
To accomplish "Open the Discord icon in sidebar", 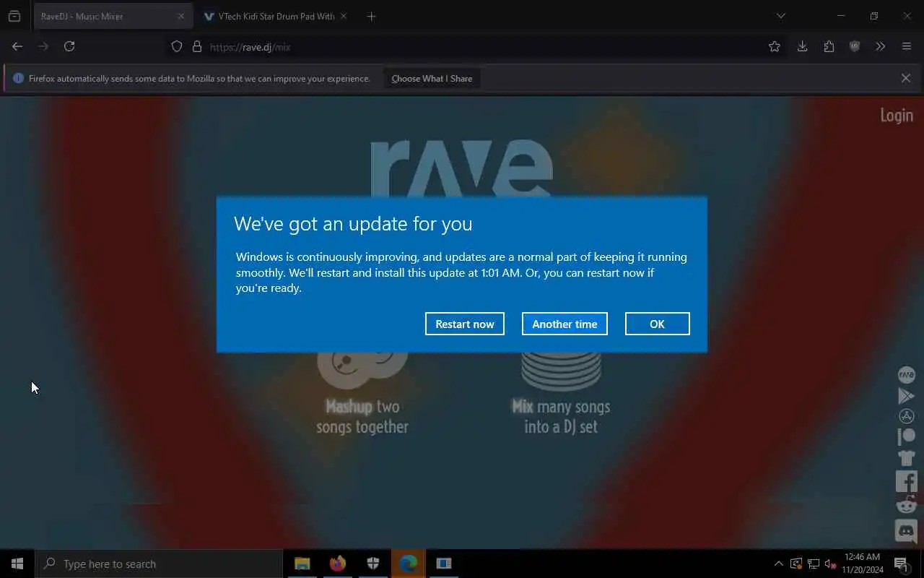I will click(x=906, y=531).
